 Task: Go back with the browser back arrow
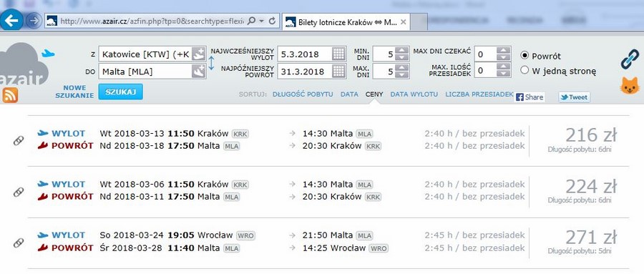pos(11,20)
